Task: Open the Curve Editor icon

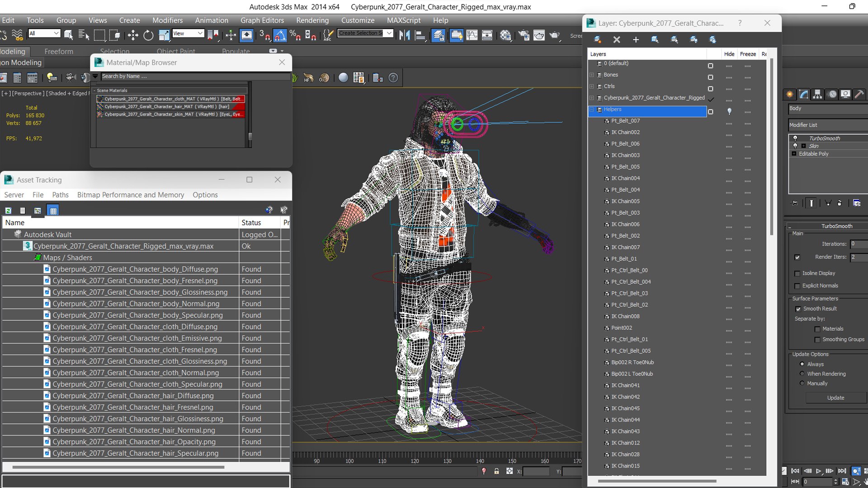Action: pos(472,35)
